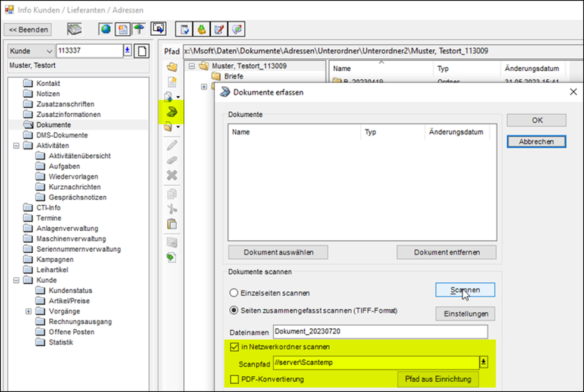Click the scissors cut icon
Image resolution: width=584 pixels, height=392 pixels.
coord(172,209)
